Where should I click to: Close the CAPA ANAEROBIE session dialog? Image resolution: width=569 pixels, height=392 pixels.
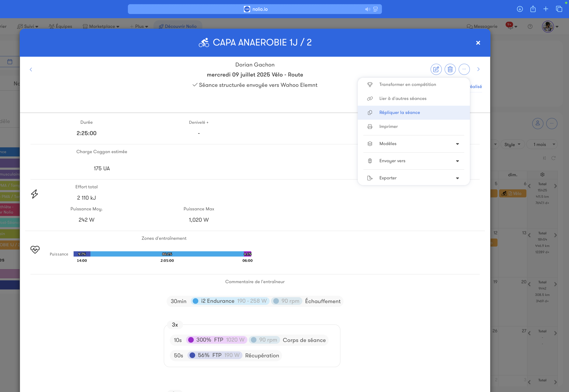(x=478, y=43)
